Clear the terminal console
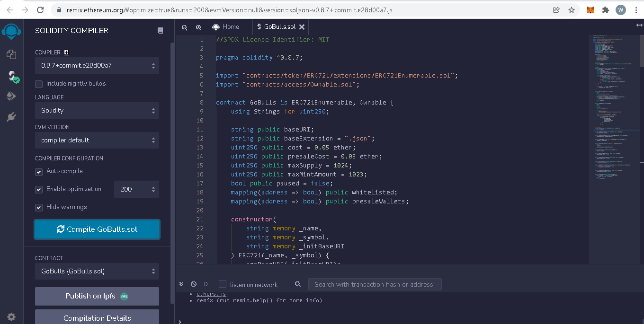Viewport: 644px width, 324px height. [x=193, y=284]
